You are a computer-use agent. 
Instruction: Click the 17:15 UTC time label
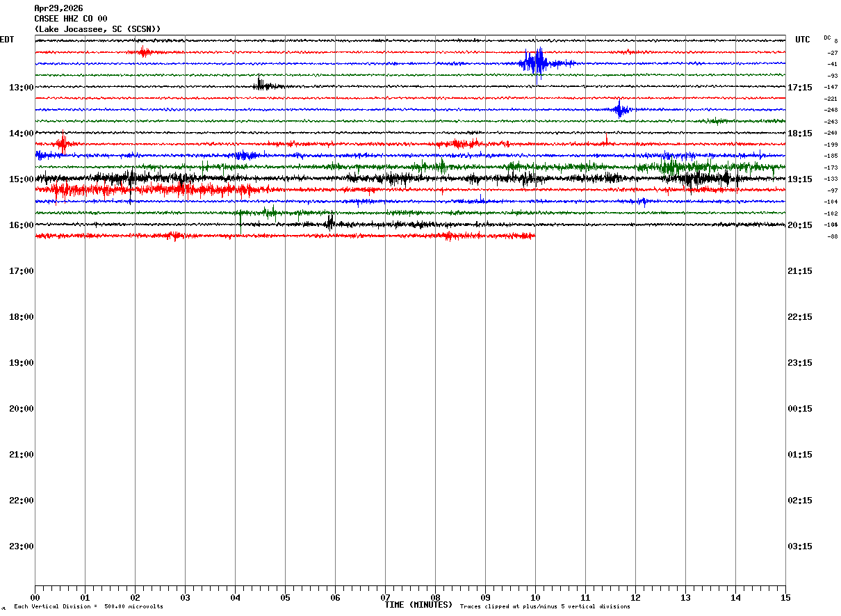click(x=800, y=88)
